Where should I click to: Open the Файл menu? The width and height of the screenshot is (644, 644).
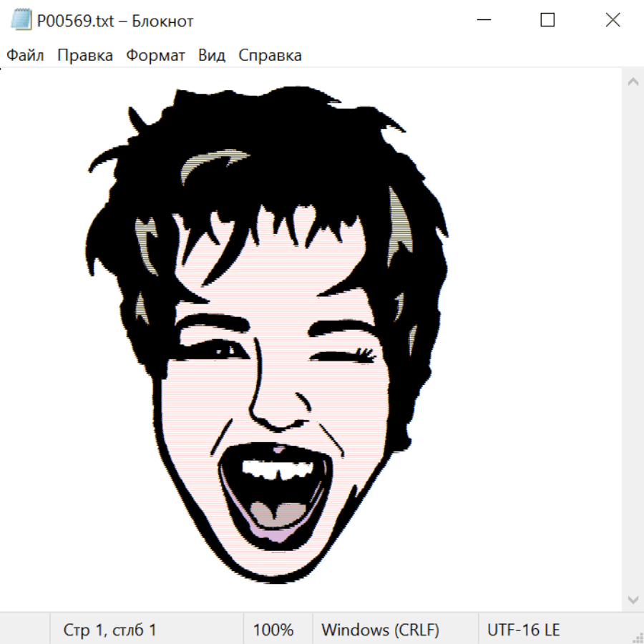(x=25, y=56)
